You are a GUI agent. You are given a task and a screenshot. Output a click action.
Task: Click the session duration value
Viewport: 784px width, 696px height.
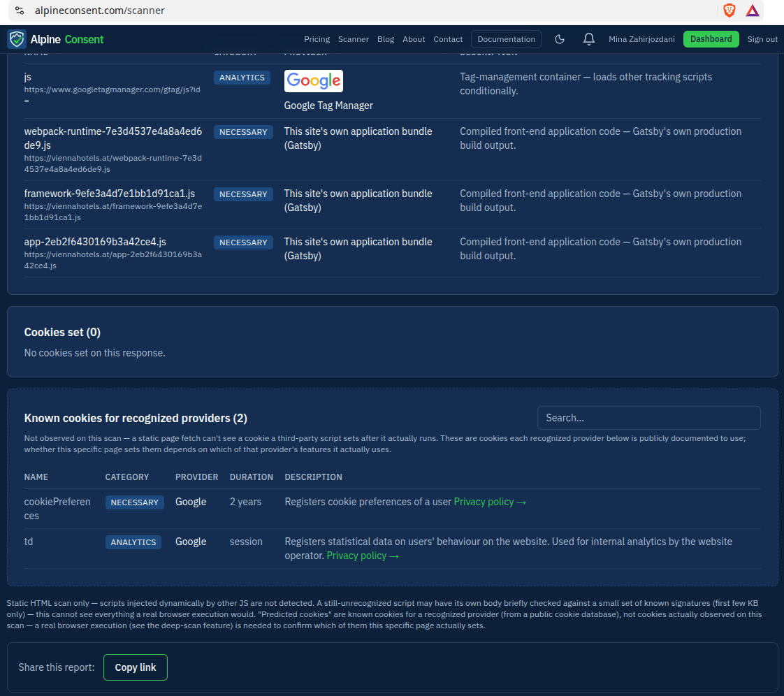click(x=246, y=542)
